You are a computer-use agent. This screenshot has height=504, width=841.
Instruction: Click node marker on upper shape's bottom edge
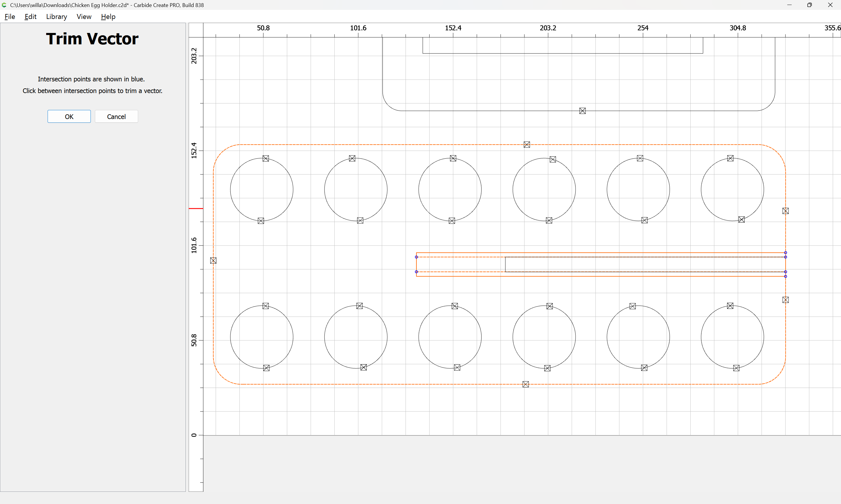(x=582, y=111)
